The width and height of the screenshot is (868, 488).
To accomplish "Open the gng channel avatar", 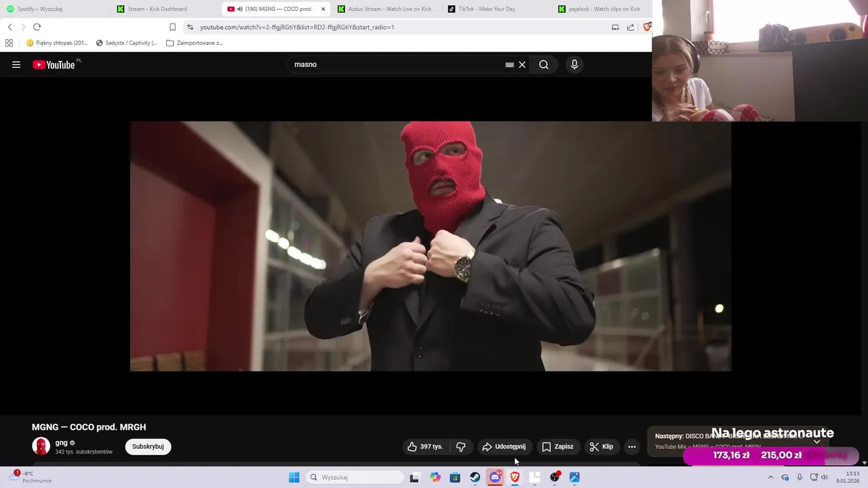I will coord(41,446).
